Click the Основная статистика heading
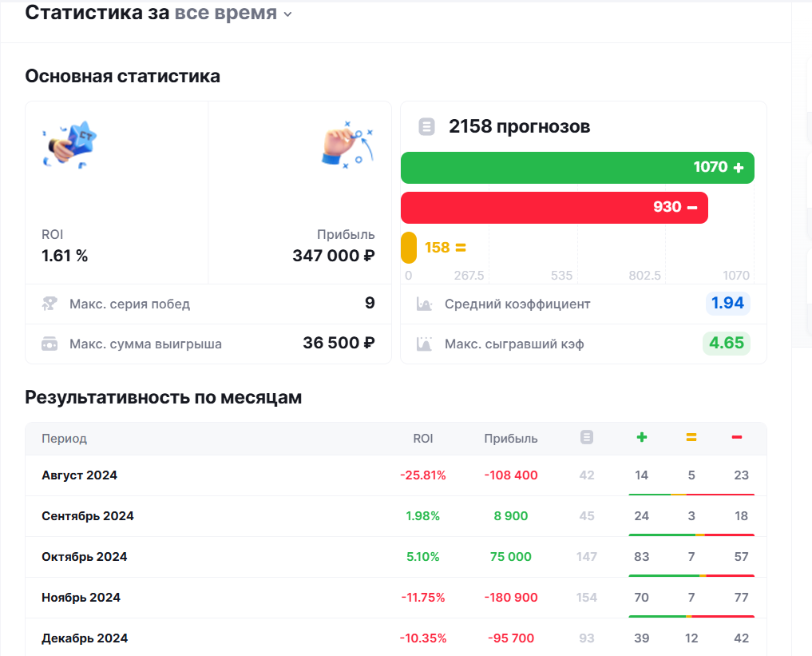The width and height of the screenshot is (812, 656). click(123, 76)
